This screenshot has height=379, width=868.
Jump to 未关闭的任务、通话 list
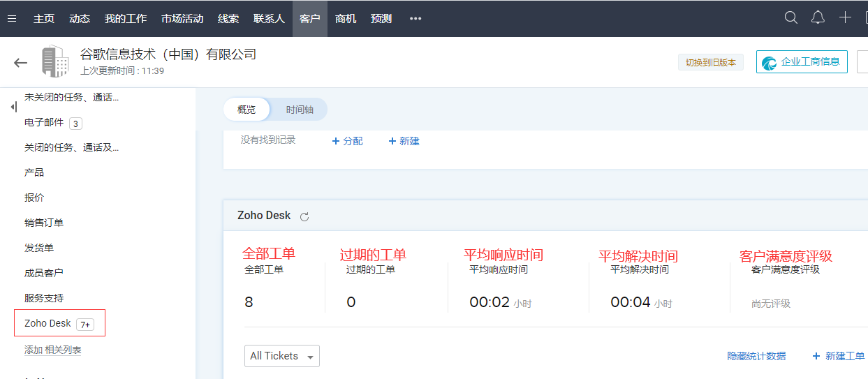pyautogui.click(x=71, y=97)
